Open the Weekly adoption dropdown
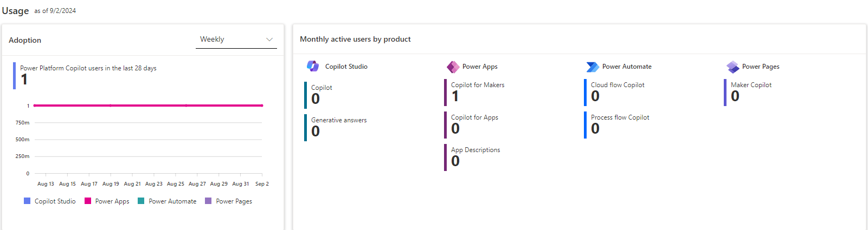This screenshot has height=230, width=868. coord(236,40)
